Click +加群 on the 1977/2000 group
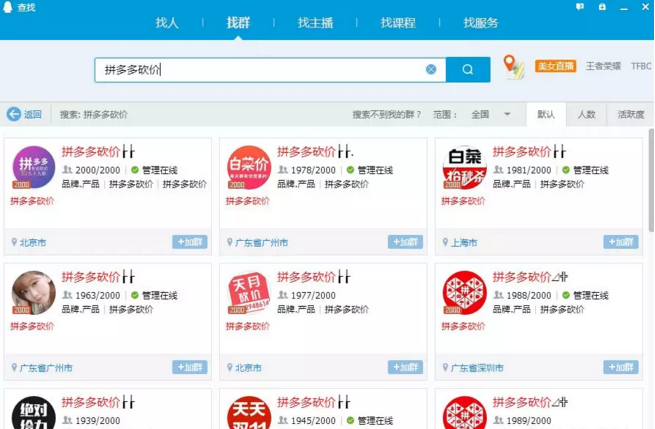655x429 pixels. 406,367
